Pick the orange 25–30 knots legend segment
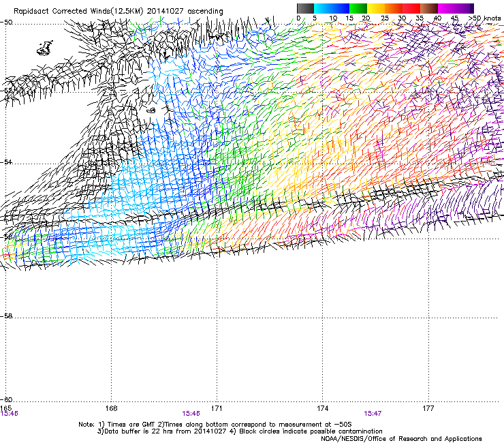This screenshot has height=443, width=504. (394, 8)
